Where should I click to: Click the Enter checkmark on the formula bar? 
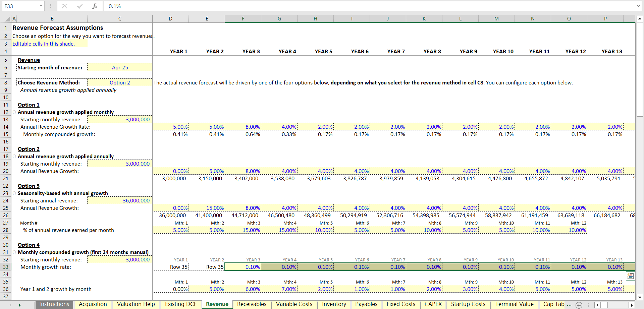tap(79, 6)
